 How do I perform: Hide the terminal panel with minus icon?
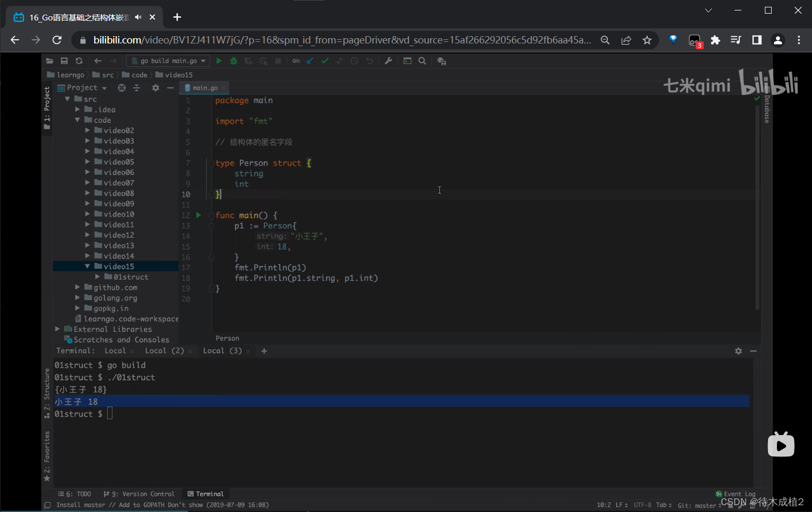753,351
